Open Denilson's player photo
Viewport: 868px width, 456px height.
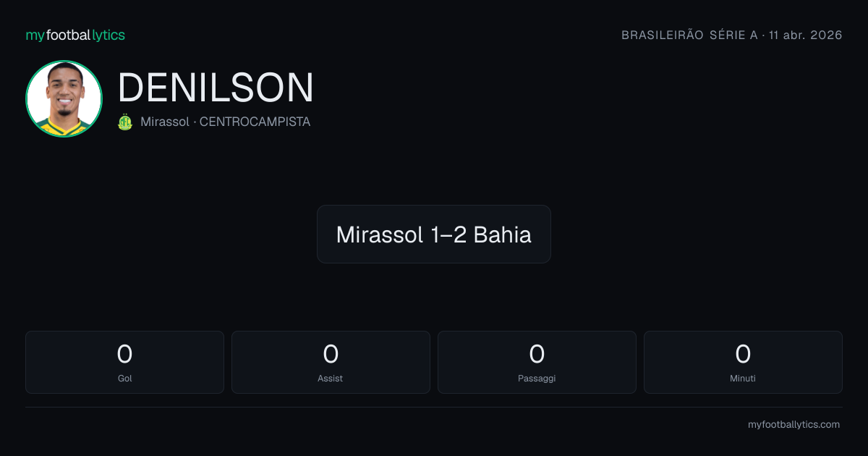tap(64, 98)
